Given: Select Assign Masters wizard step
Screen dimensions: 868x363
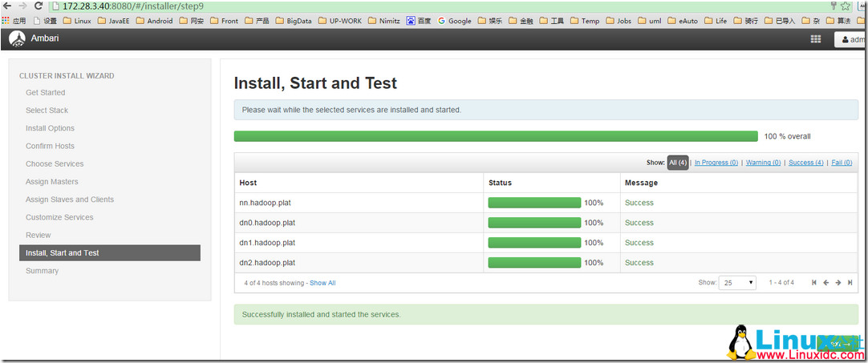Looking at the screenshot, I should 52,181.
